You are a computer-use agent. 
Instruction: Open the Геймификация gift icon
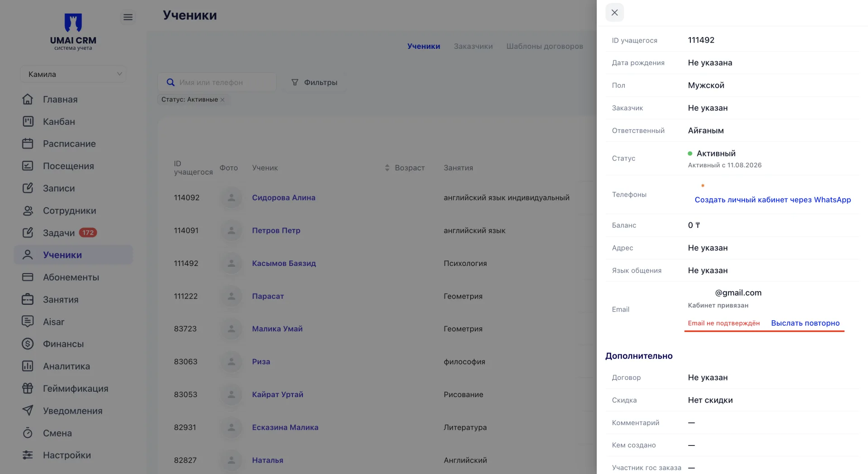pyautogui.click(x=28, y=389)
